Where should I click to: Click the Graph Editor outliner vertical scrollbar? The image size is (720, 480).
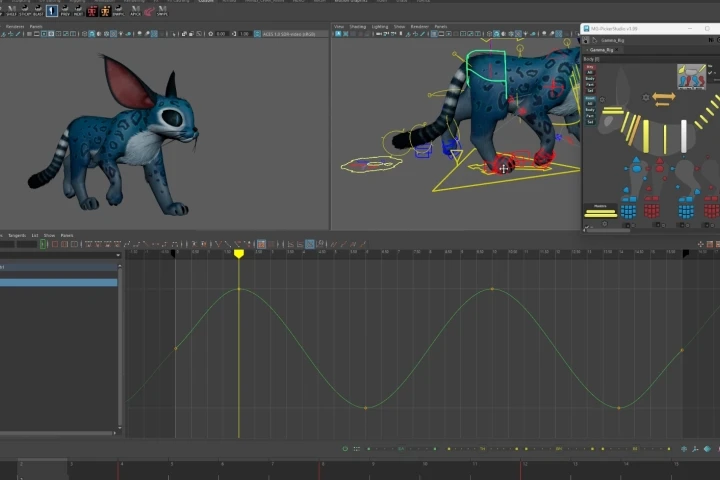[120, 347]
